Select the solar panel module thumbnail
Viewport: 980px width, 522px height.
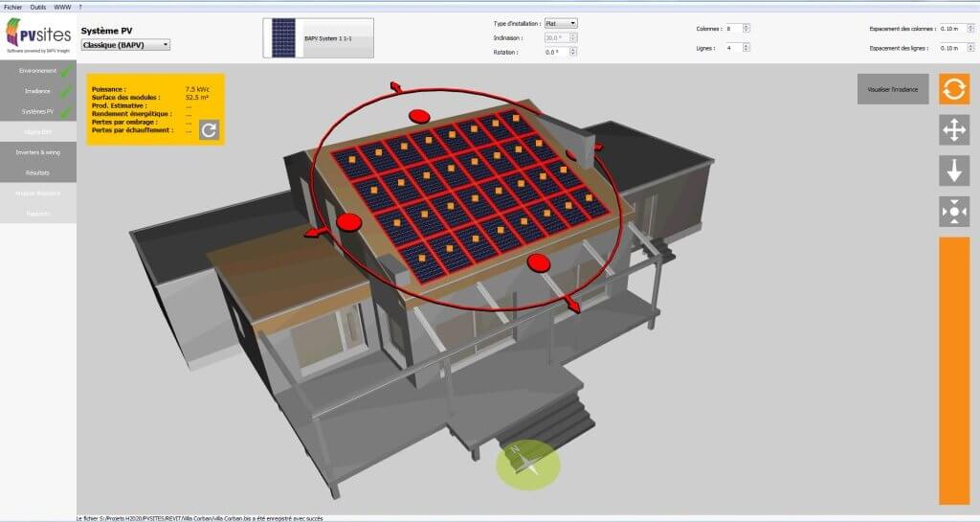[x=284, y=38]
